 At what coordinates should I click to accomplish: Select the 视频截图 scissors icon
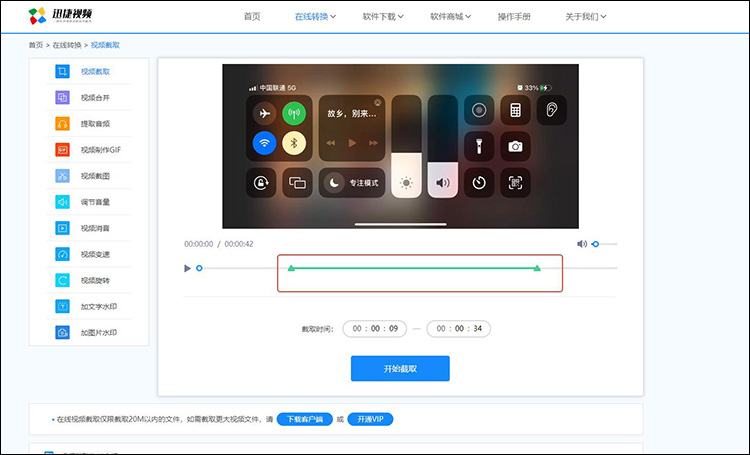tap(62, 176)
